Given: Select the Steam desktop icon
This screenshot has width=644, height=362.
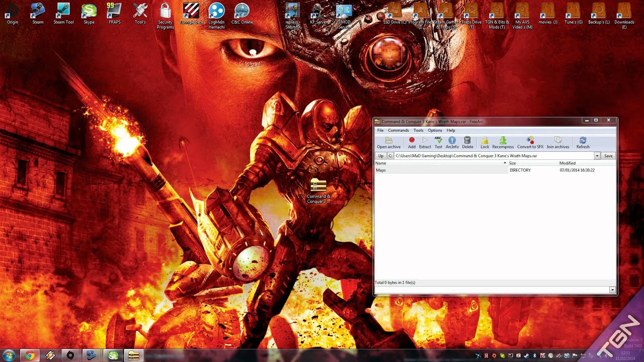Looking at the screenshot, I should click(x=38, y=14).
